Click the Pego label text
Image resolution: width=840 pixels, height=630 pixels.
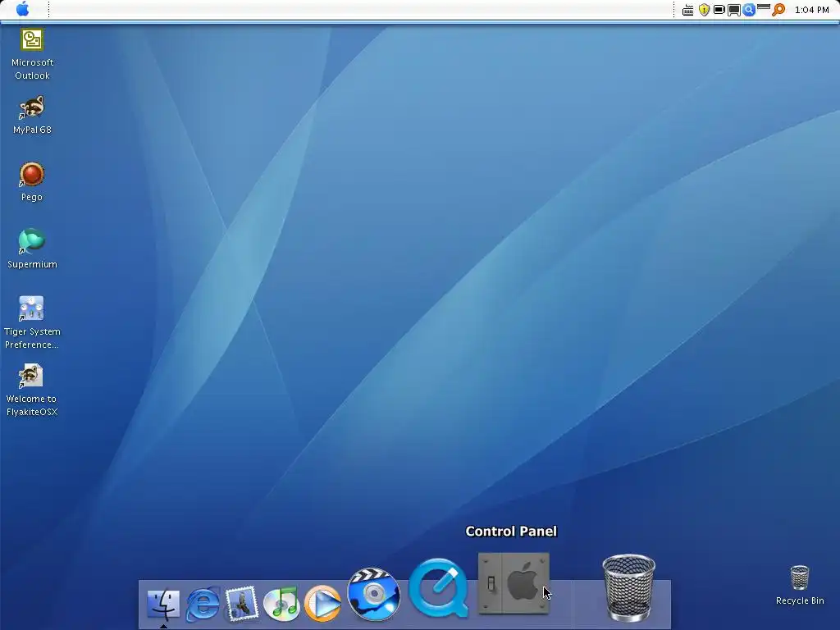click(32, 197)
